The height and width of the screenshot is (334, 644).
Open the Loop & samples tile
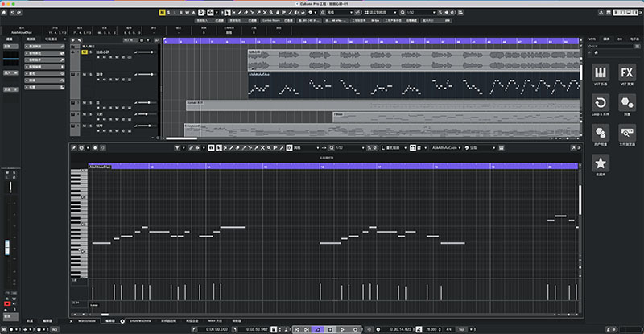(601, 103)
